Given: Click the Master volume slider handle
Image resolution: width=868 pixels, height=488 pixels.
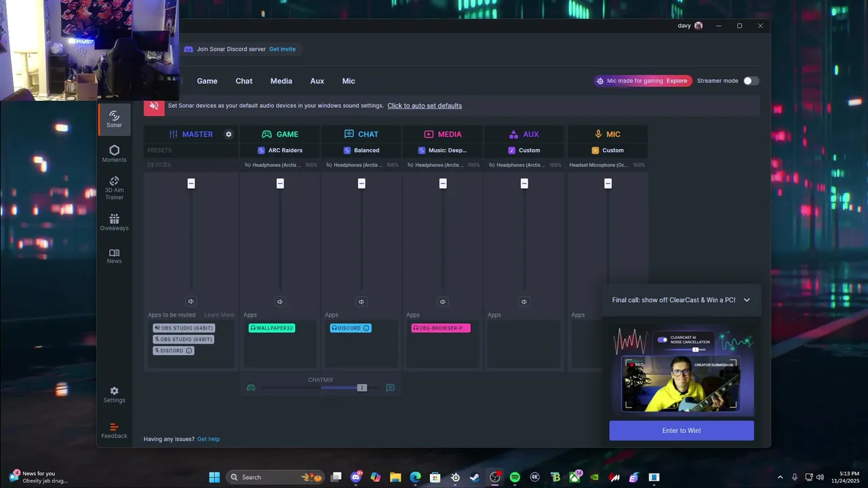Looking at the screenshot, I should 191,184.
